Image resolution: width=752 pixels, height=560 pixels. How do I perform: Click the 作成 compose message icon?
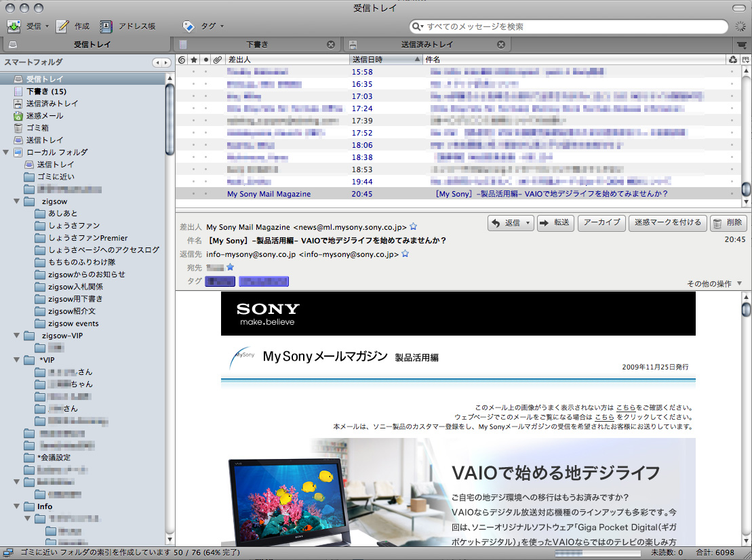pos(63,26)
